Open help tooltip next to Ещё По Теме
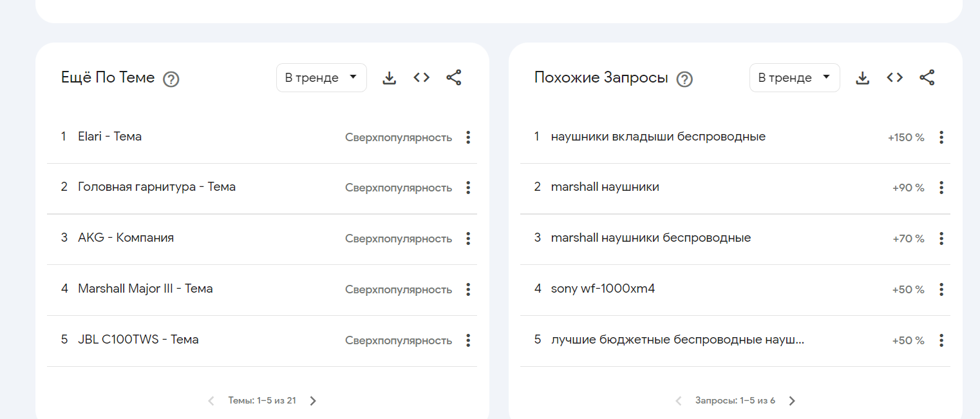The width and height of the screenshot is (980, 419). (x=171, y=79)
